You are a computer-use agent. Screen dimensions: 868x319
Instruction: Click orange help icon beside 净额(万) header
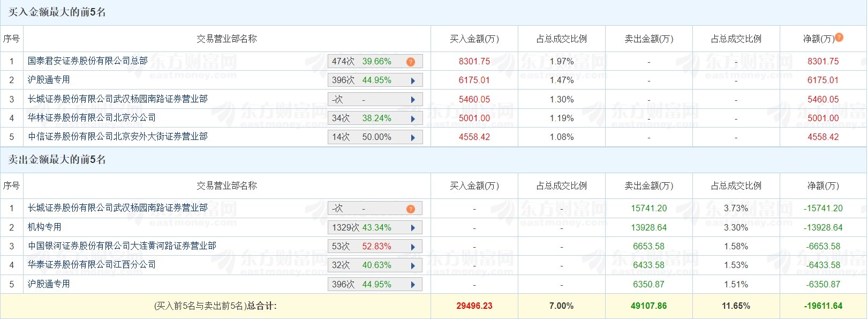click(x=839, y=37)
